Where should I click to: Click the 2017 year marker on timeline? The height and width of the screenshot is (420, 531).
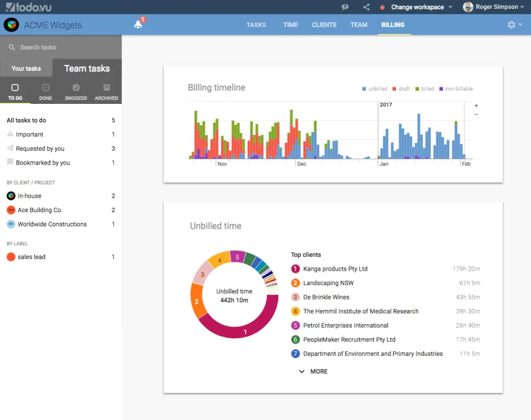(x=386, y=104)
